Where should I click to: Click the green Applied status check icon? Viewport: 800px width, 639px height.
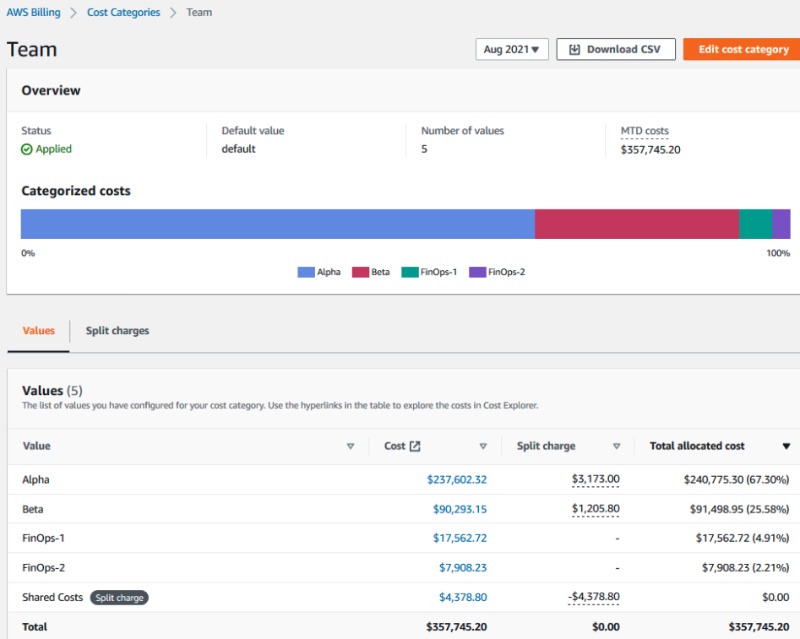point(28,149)
